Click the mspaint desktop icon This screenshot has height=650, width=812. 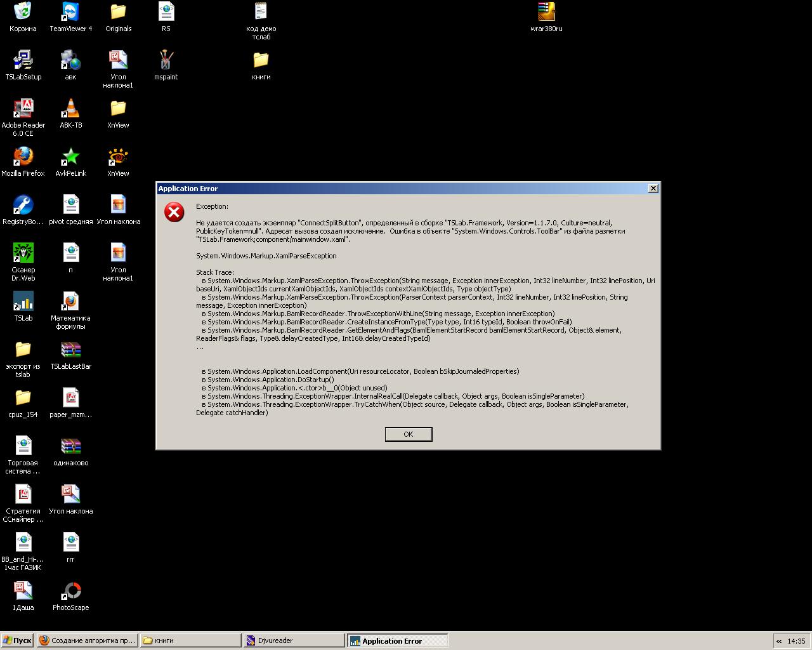[166, 65]
